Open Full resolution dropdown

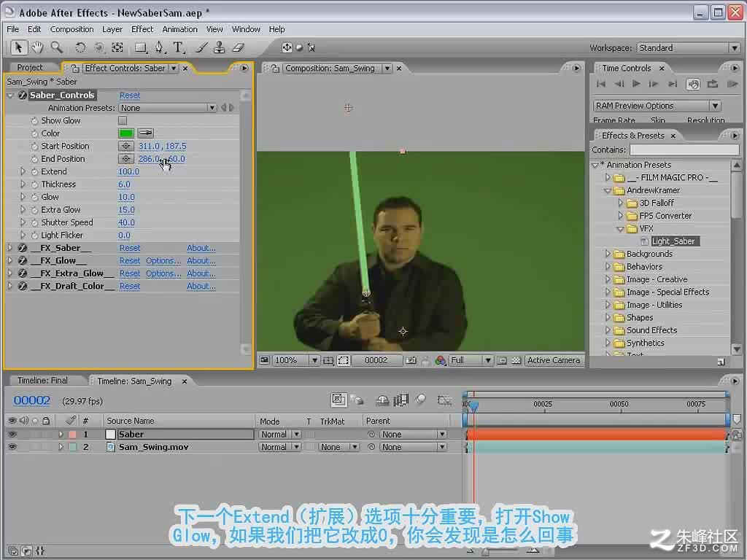point(471,360)
